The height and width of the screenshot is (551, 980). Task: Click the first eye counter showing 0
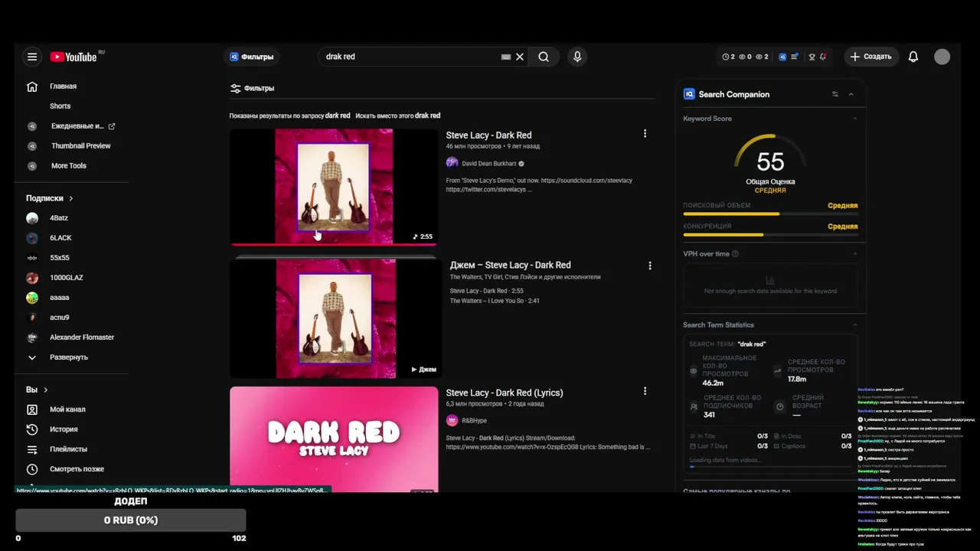(746, 57)
